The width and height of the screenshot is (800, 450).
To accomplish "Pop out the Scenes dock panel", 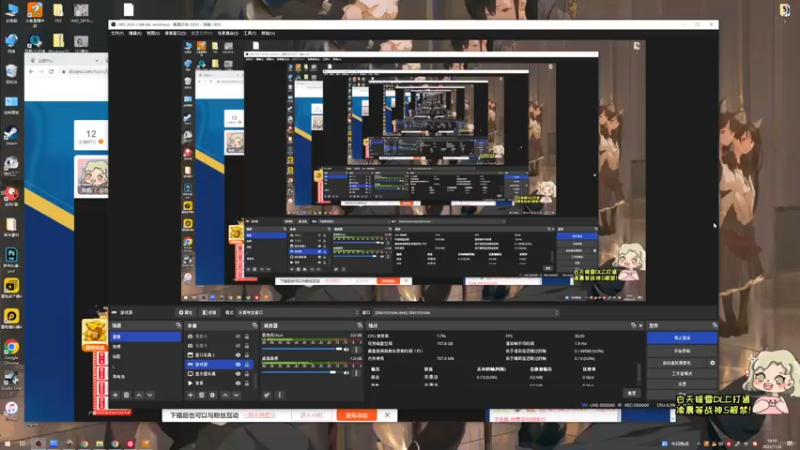I will [178, 326].
